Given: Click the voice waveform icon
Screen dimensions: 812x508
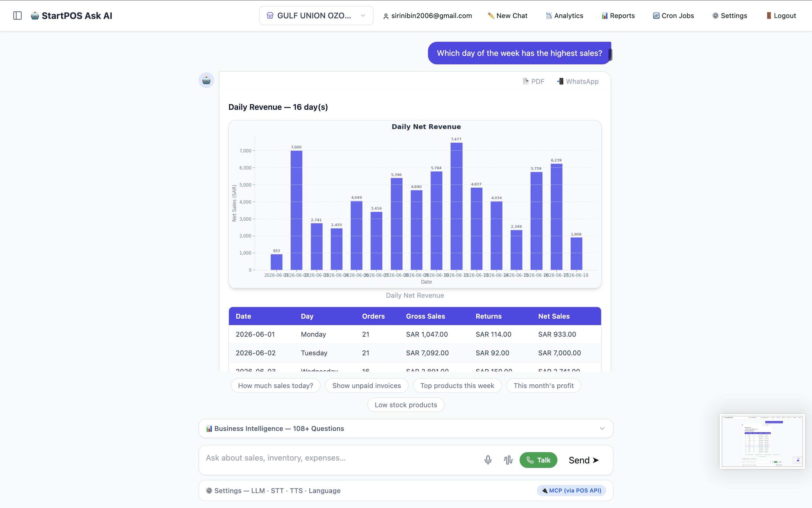Looking at the screenshot, I should pyautogui.click(x=508, y=460).
